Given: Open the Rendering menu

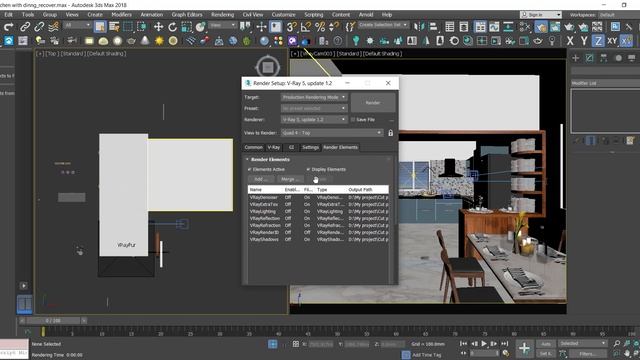Looking at the screenshot, I should tap(222, 15).
